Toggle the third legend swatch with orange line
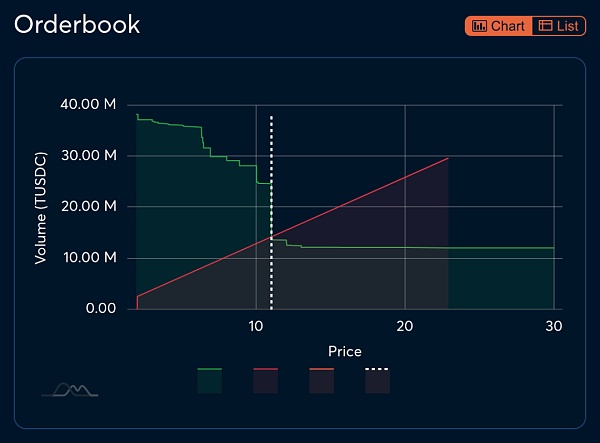The image size is (600, 443). point(321,380)
